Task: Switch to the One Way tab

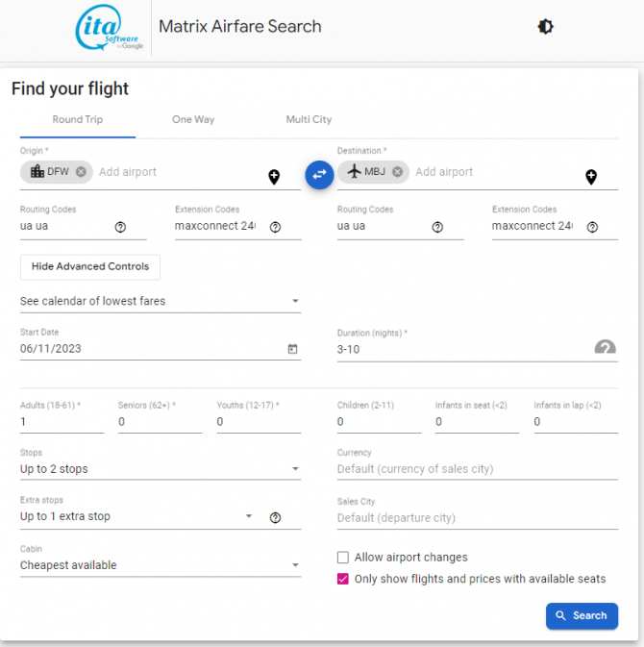Action: tap(193, 119)
